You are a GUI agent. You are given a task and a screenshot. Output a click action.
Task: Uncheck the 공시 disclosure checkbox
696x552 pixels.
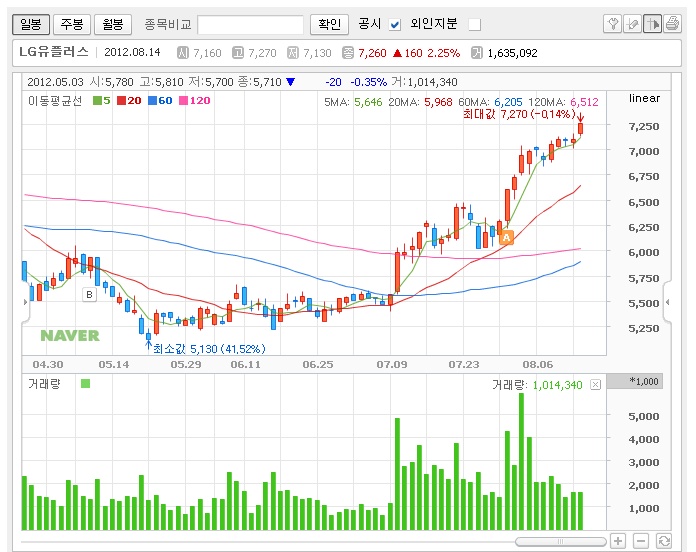coord(395,25)
